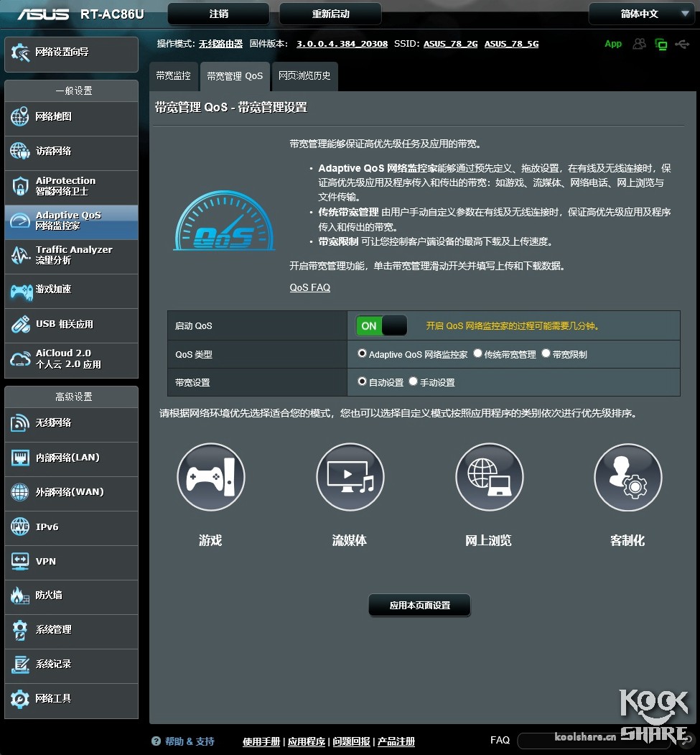Select 传统带宽管理 radio option
This screenshot has width=700, height=755.
pos(477,353)
